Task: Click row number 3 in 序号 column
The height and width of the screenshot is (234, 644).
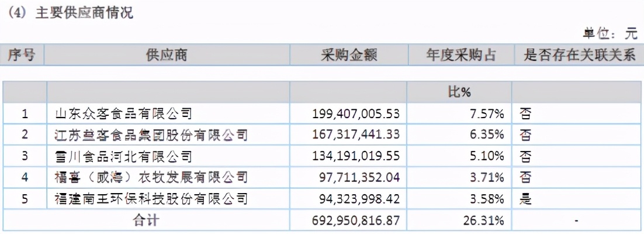Action: pyautogui.click(x=25, y=156)
